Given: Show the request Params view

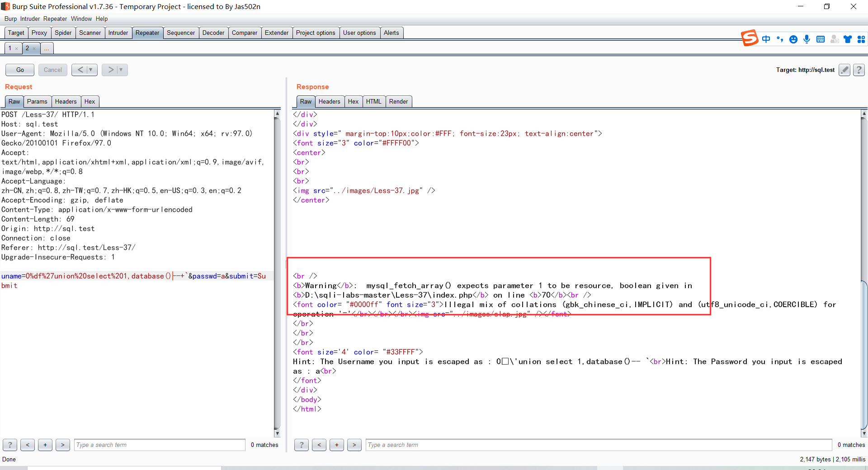Looking at the screenshot, I should (37, 102).
